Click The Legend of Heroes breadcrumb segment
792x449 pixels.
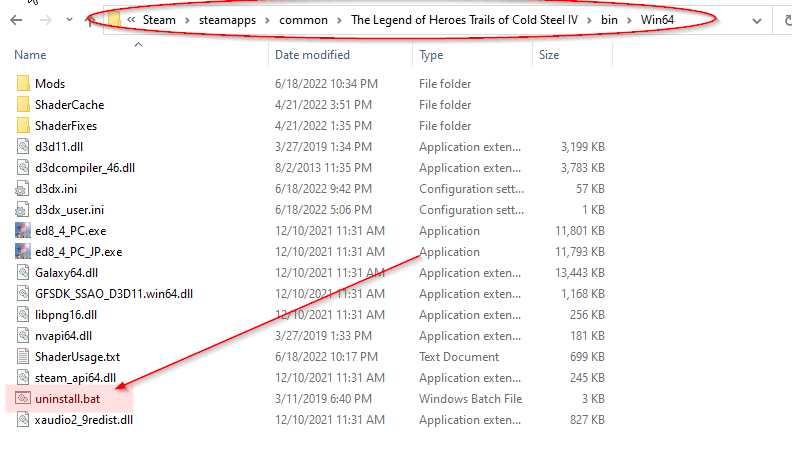click(464, 20)
